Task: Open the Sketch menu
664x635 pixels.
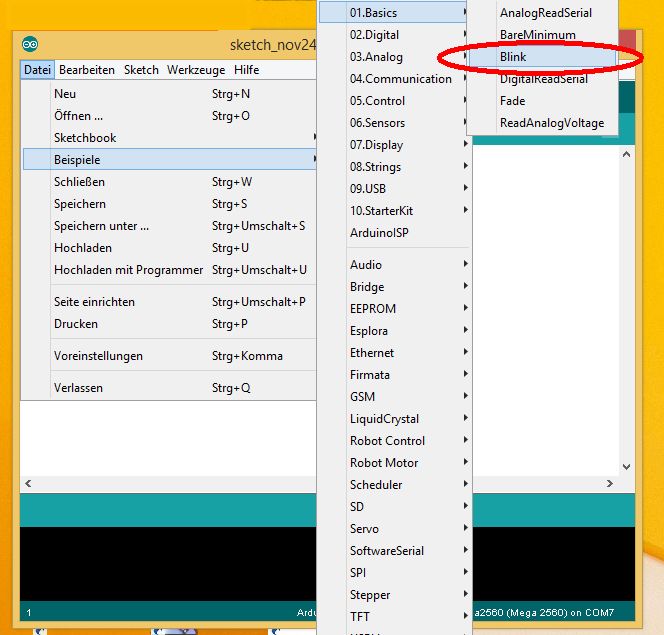Action: (141, 69)
